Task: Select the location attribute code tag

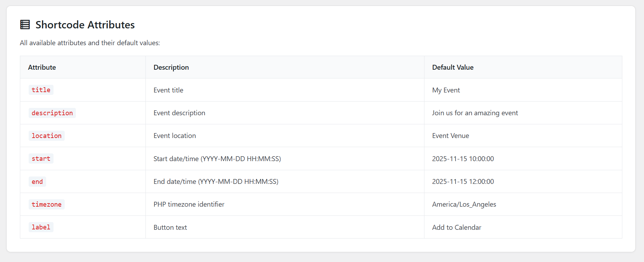Action: (x=46, y=136)
